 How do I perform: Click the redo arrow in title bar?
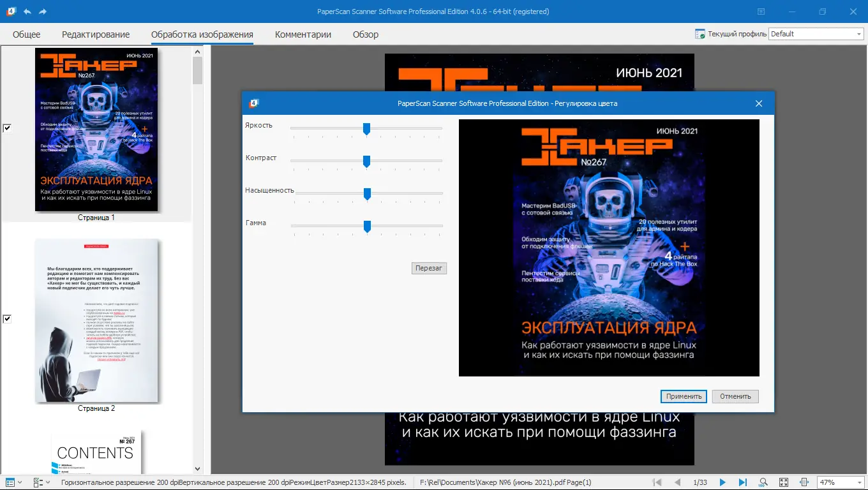tap(43, 11)
